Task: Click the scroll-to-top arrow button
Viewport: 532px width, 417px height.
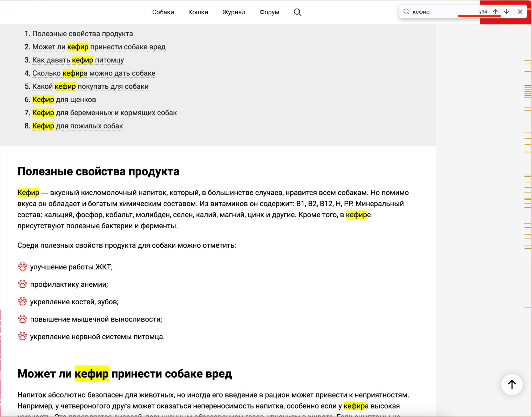Action: click(512, 384)
